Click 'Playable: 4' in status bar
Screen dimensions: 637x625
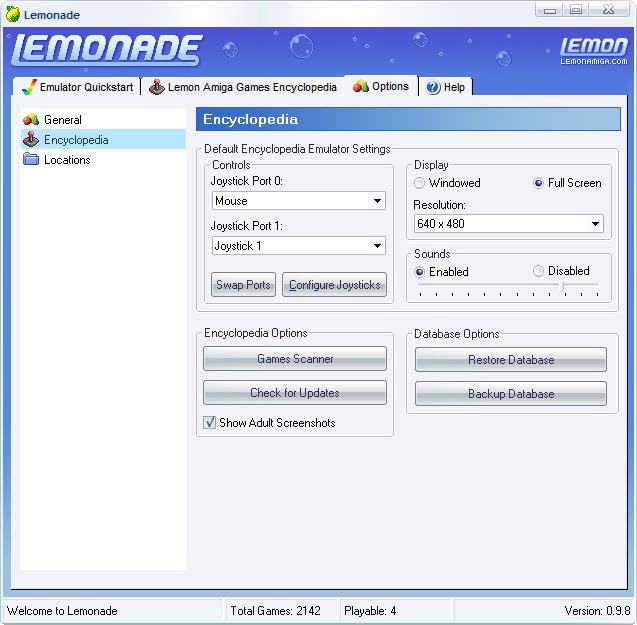pyautogui.click(x=370, y=610)
